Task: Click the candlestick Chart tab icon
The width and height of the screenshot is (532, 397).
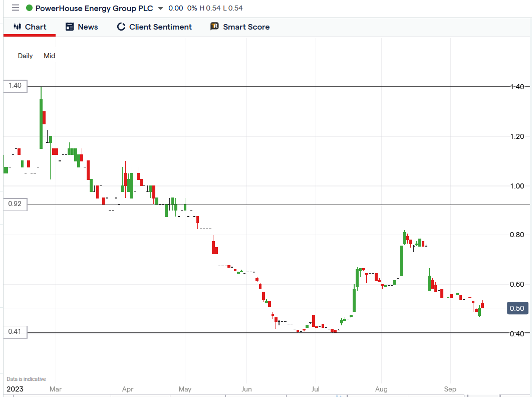Action: pos(18,27)
